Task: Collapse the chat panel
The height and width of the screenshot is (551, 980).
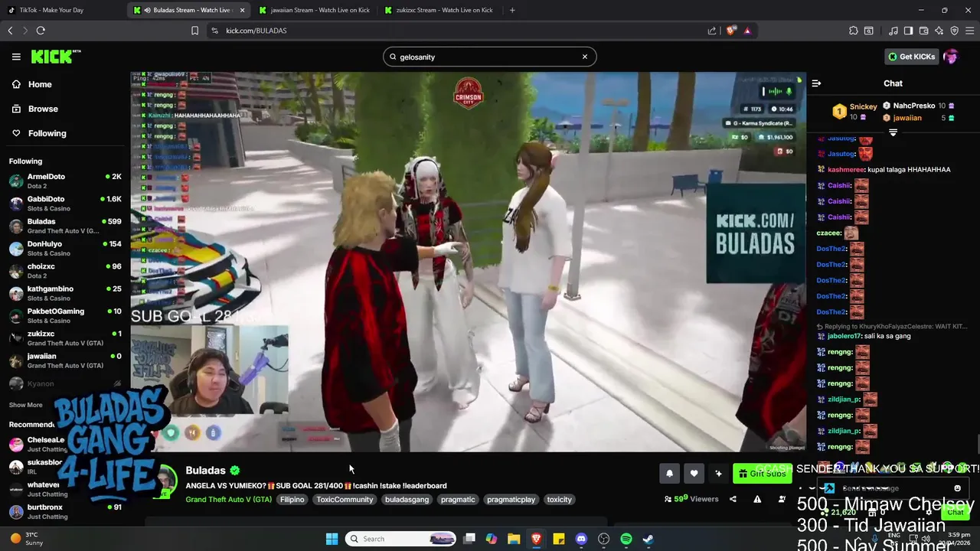Action: pyautogui.click(x=816, y=83)
